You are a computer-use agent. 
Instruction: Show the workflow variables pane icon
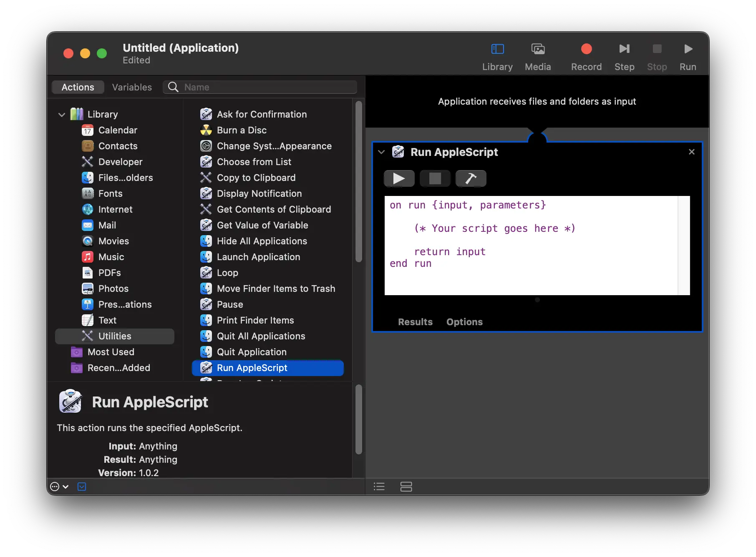(406, 487)
